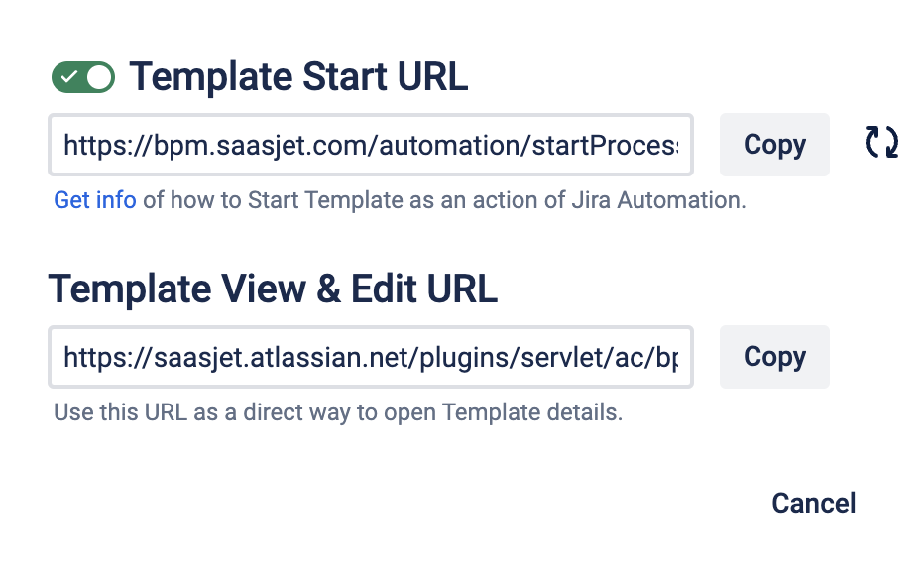Click the checkmark inside the green toggle
924x579 pixels.
pos(69,77)
